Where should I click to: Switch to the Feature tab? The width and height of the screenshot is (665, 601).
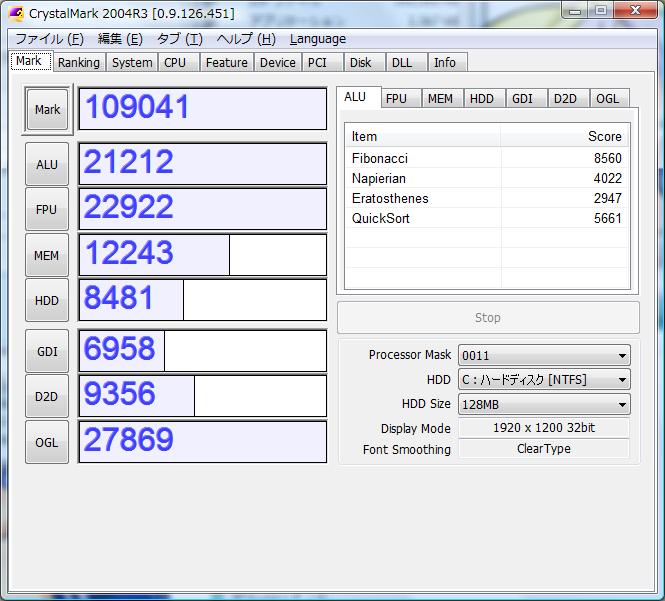click(226, 63)
